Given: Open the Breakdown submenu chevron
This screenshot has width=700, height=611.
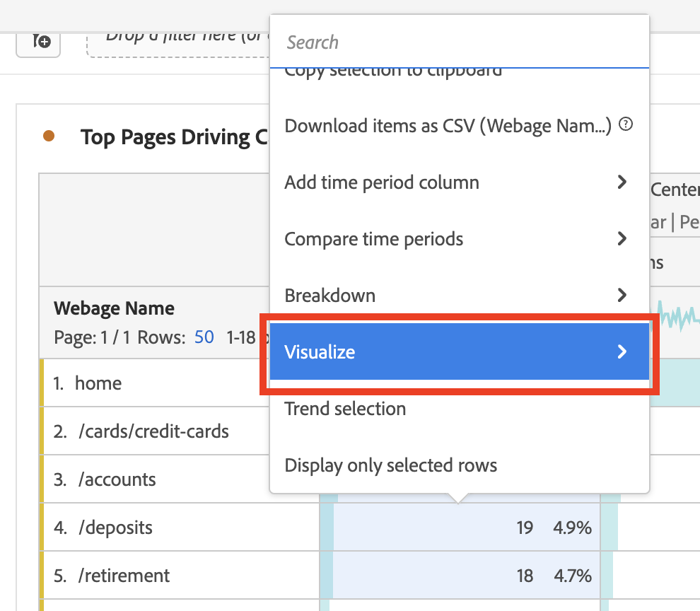Looking at the screenshot, I should click(622, 295).
